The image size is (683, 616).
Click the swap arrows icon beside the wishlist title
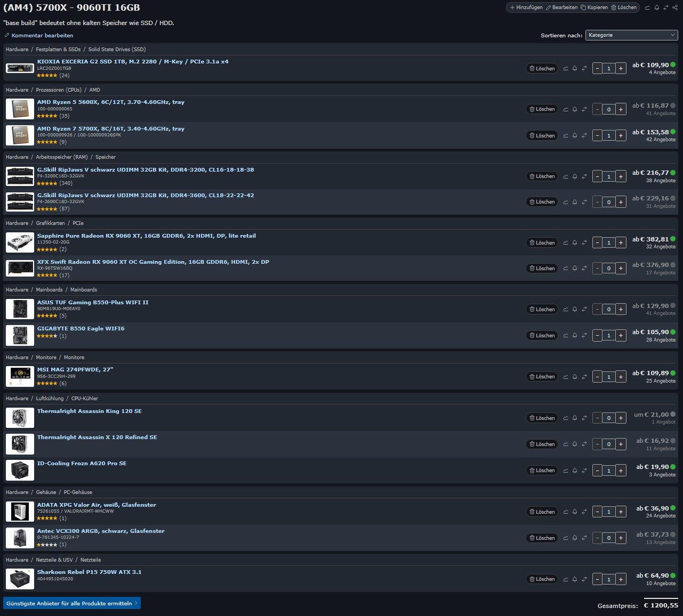coord(666,7)
